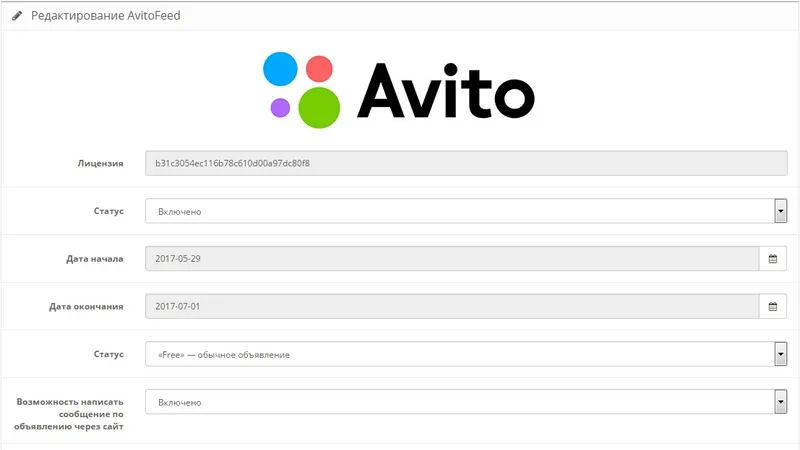Screen dimensions: 800x450
Task: Click the Возможность написать сообщение label
Action: [69, 414]
